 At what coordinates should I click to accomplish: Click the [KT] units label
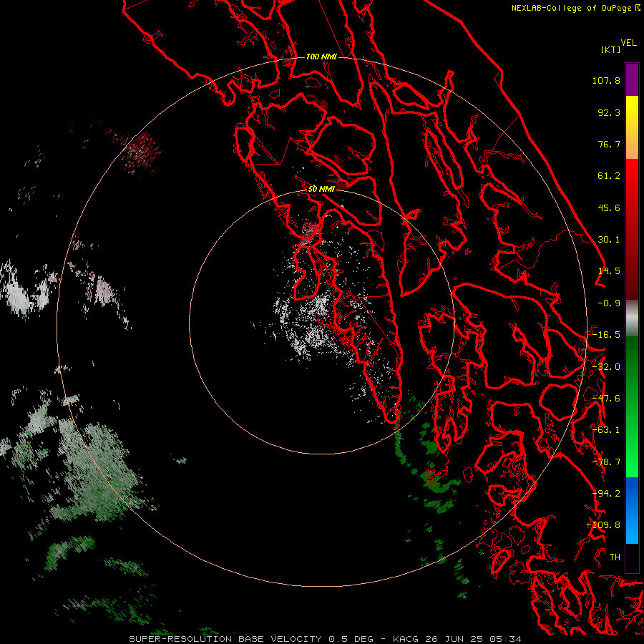coord(611,49)
